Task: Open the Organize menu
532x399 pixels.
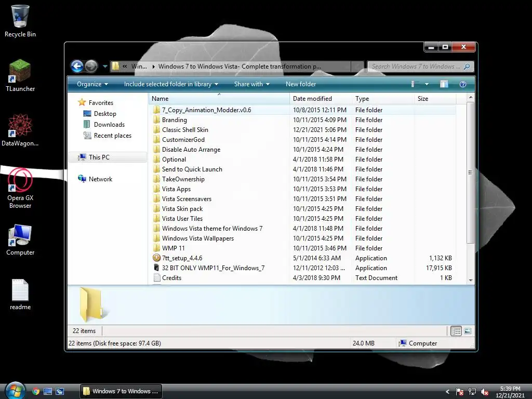Action: pyautogui.click(x=92, y=84)
